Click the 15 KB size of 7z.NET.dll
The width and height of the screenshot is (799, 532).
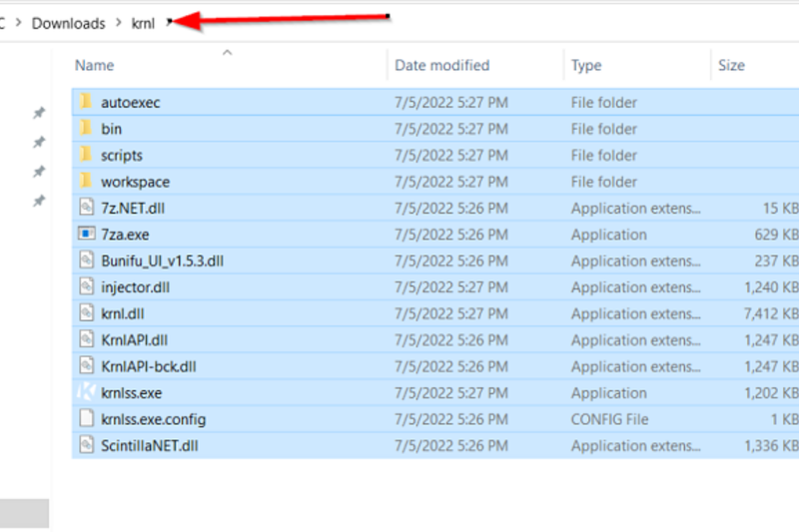781,209
